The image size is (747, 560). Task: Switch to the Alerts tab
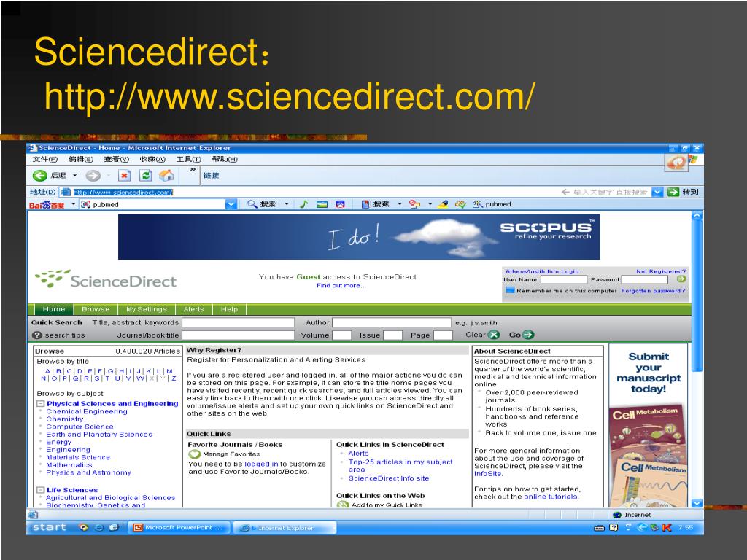point(193,309)
